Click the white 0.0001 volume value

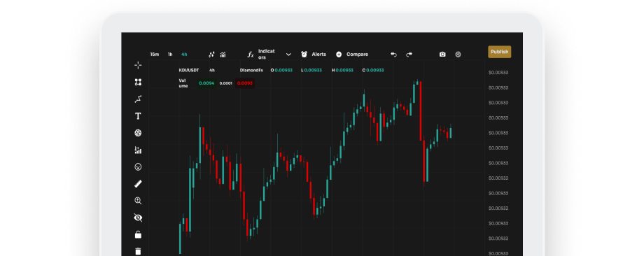click(x=225, y=83)
